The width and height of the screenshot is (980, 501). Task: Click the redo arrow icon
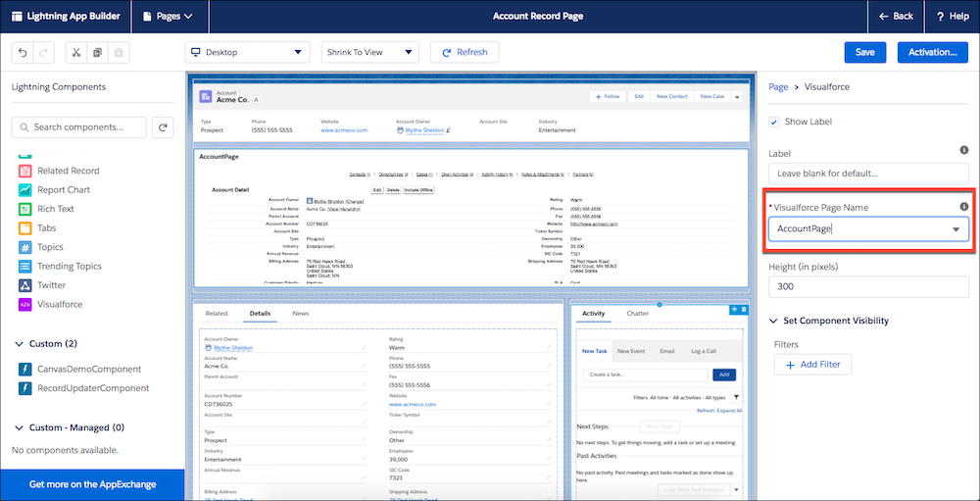coord(43,53)
